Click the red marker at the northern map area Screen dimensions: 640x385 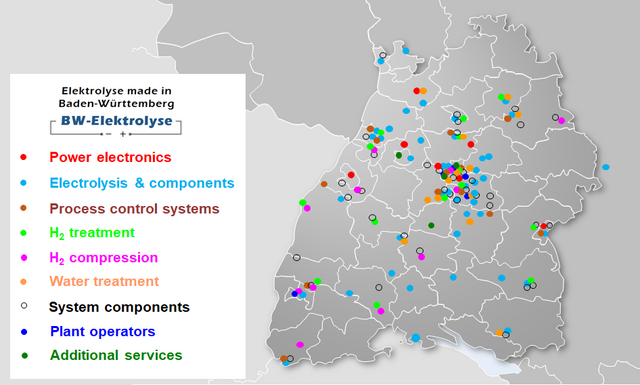(x=417, y=91)
